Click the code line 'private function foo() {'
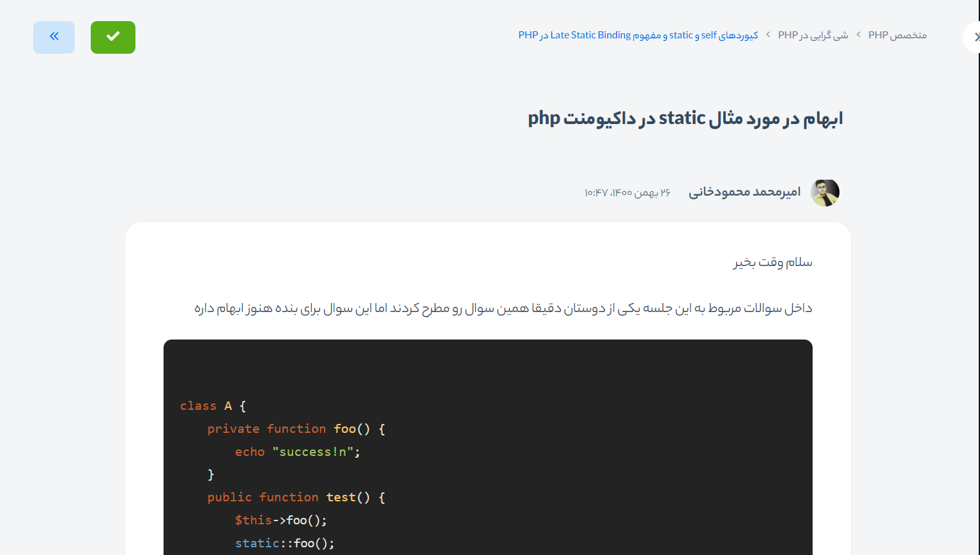980x555 pixels. point(296,429)
